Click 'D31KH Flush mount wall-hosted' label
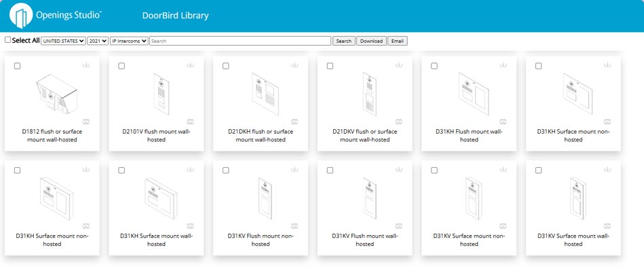The image size is (644, 267). pos(470,136)
